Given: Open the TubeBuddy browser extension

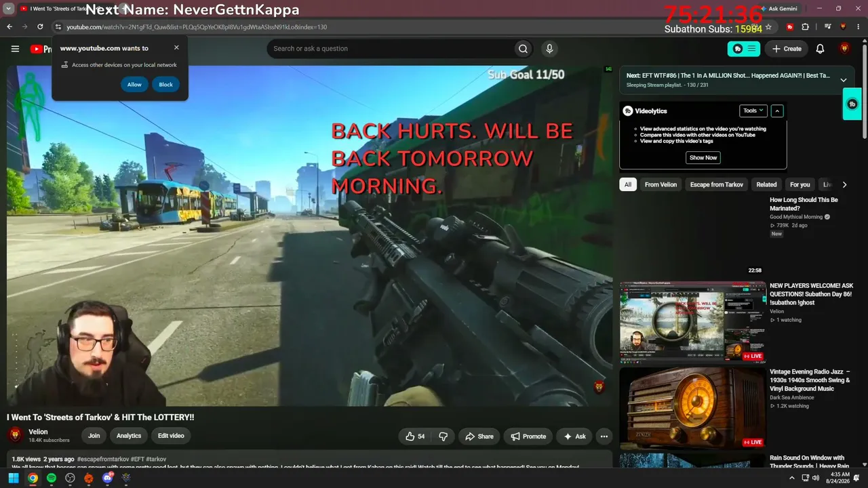Looking at the screenshot, I should (x=790, y=27).
